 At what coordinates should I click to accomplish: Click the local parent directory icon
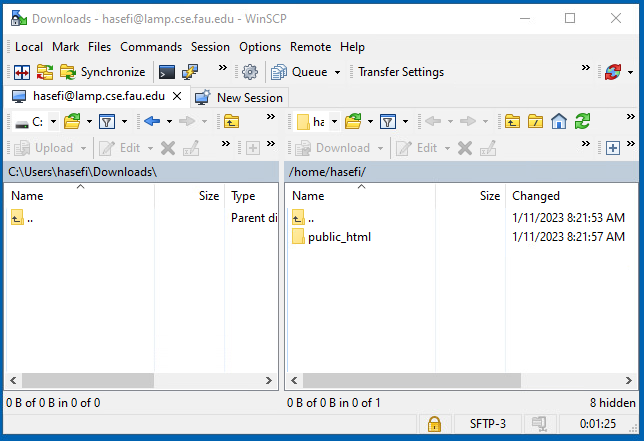[x=231, y=121]
